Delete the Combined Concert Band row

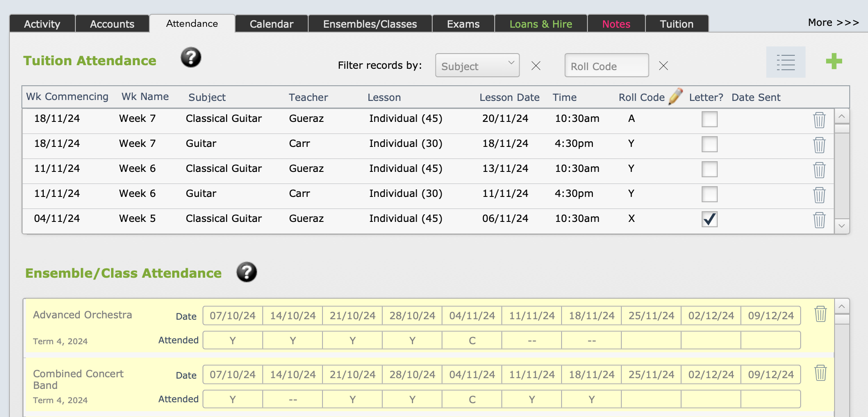pos(821,373)
